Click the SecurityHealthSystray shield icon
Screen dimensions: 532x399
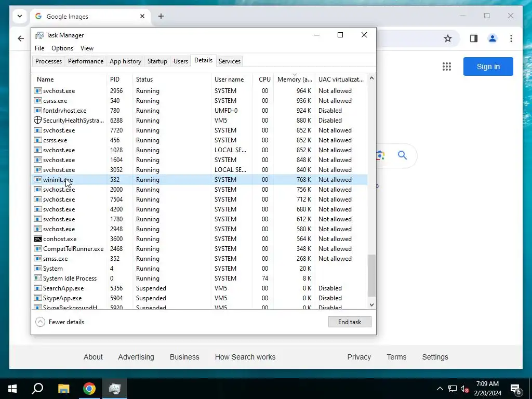click(37, 120)
